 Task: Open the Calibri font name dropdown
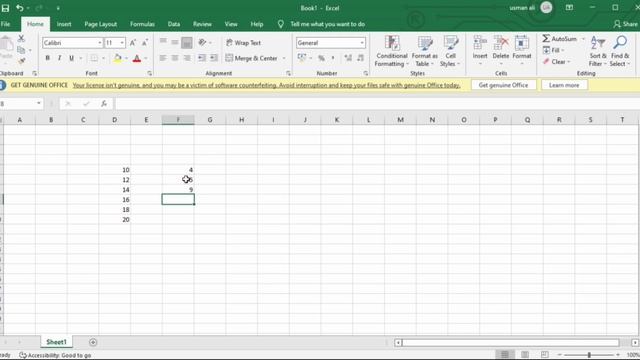click(x=100, y=43)
